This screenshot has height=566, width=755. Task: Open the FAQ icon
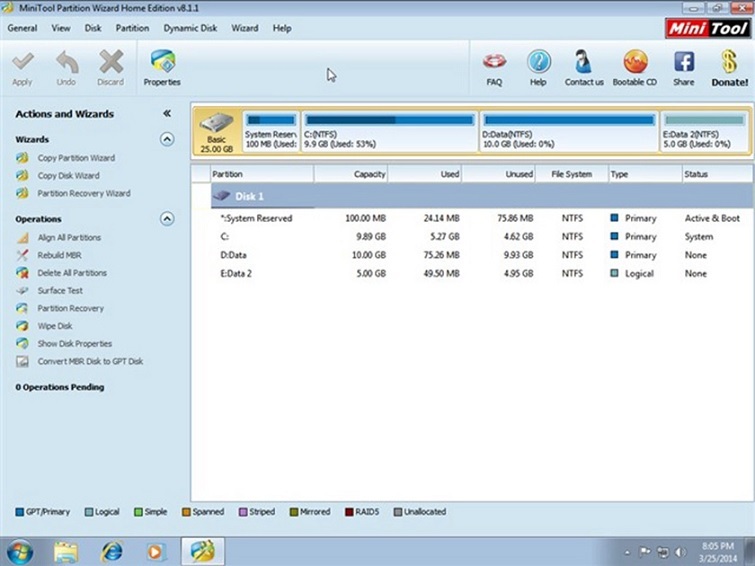click(494, 64)
